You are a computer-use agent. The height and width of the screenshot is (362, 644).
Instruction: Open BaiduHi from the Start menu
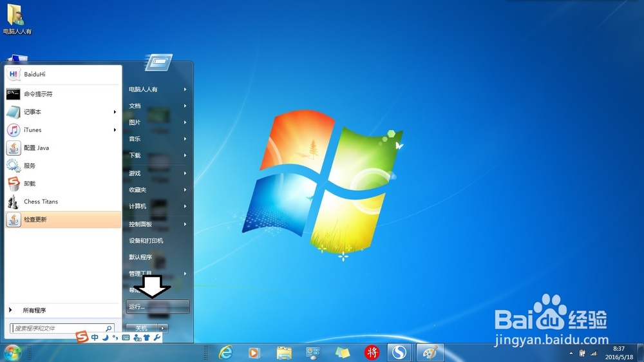coord(63,74)
